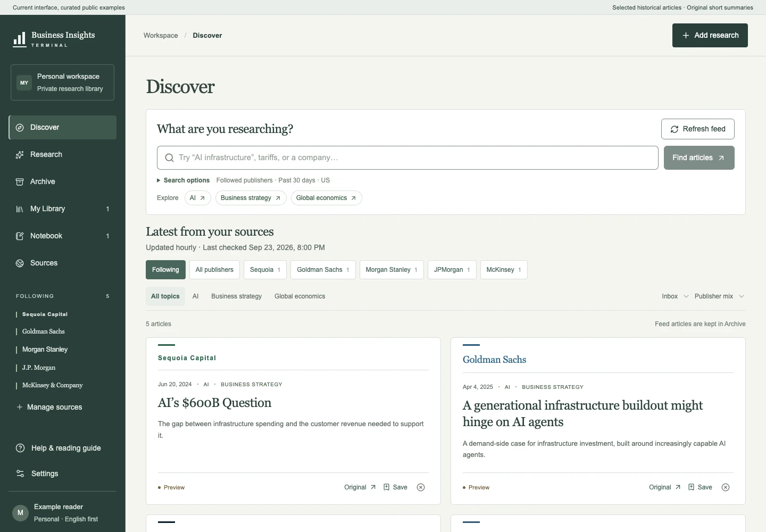This screenshot has width=766, height=532.
Task: Click the Help question mark icon
Action: click(20, 448)
